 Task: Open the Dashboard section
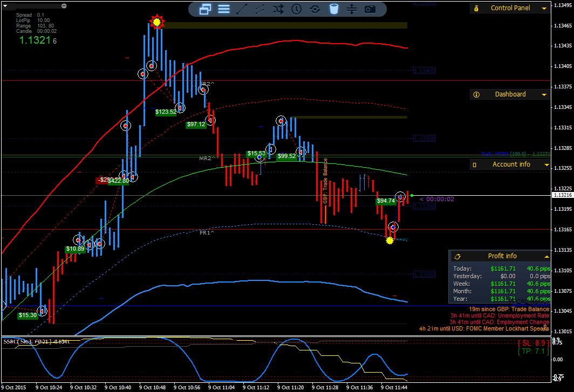pyautogui.click(x=510, y=94)
